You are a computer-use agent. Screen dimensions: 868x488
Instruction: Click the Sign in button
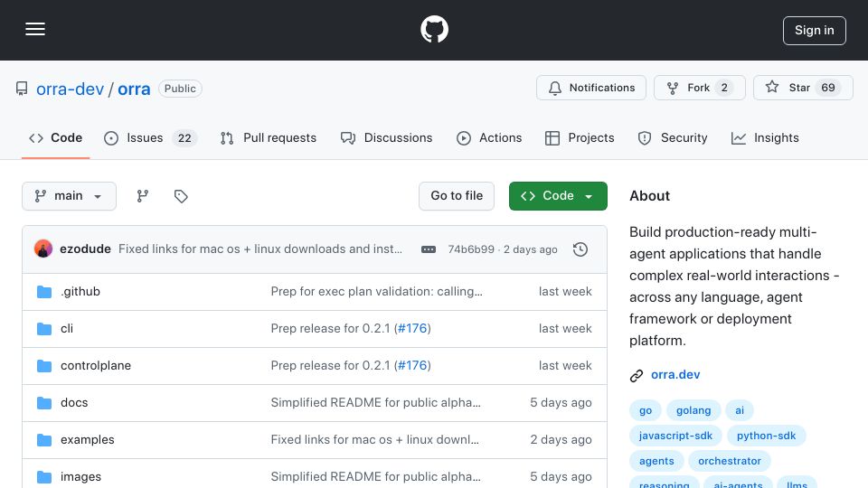[815, 31]
